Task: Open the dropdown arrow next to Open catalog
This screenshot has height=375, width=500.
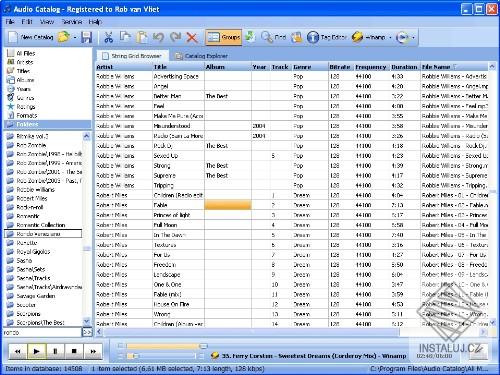Action: point(75,37)
